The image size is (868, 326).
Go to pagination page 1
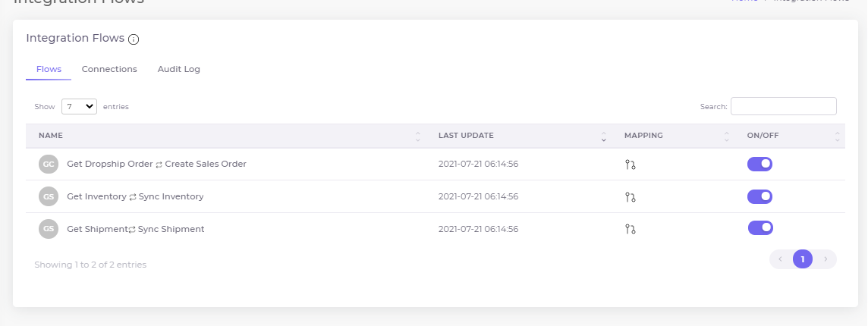pos(802,259)
